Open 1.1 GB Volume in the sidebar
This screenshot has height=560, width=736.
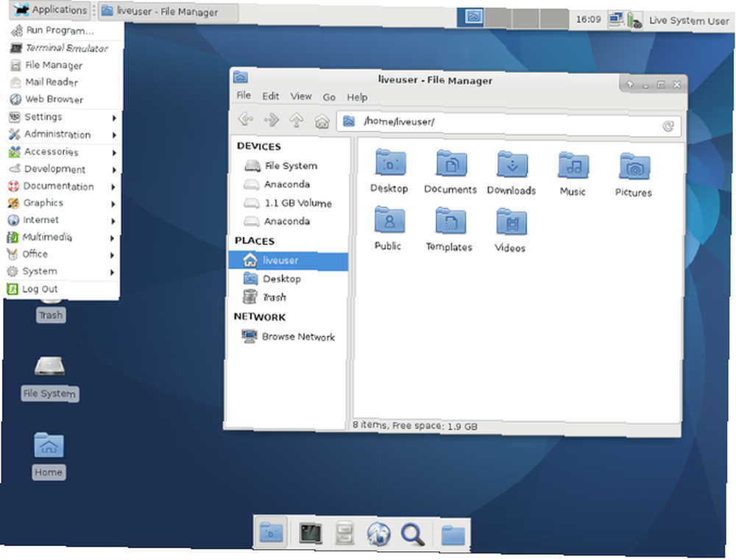289,203
